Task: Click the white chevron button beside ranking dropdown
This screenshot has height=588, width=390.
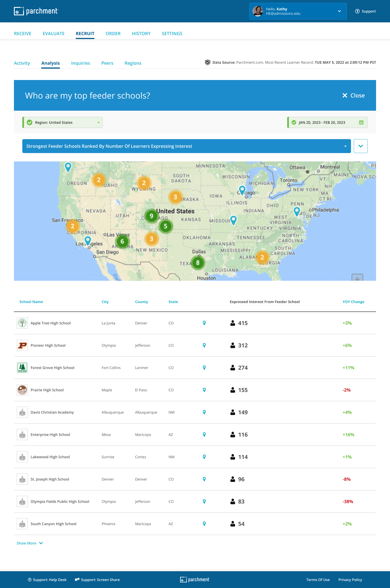Action: pos(360,146)
